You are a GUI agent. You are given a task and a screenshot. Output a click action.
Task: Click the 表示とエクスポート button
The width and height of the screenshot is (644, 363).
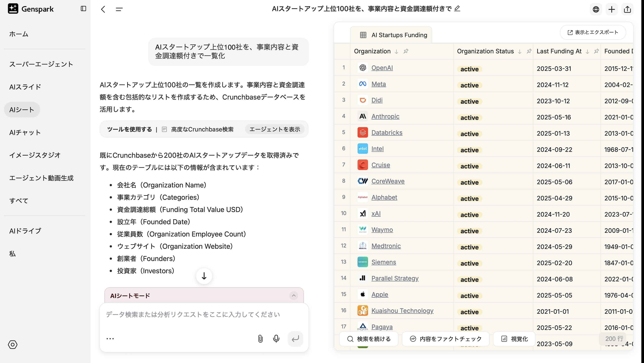click(x=593, y=32)
